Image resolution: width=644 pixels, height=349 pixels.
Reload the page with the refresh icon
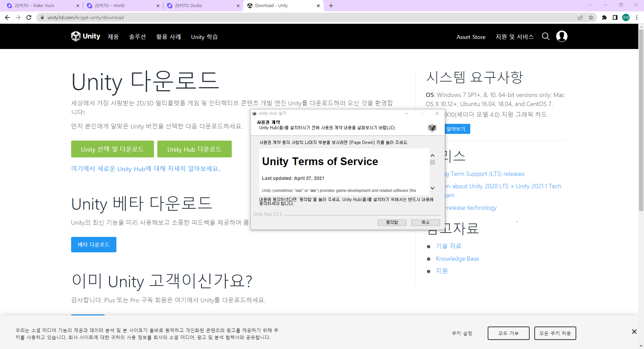pyautogui.click(x=29, y=17)
